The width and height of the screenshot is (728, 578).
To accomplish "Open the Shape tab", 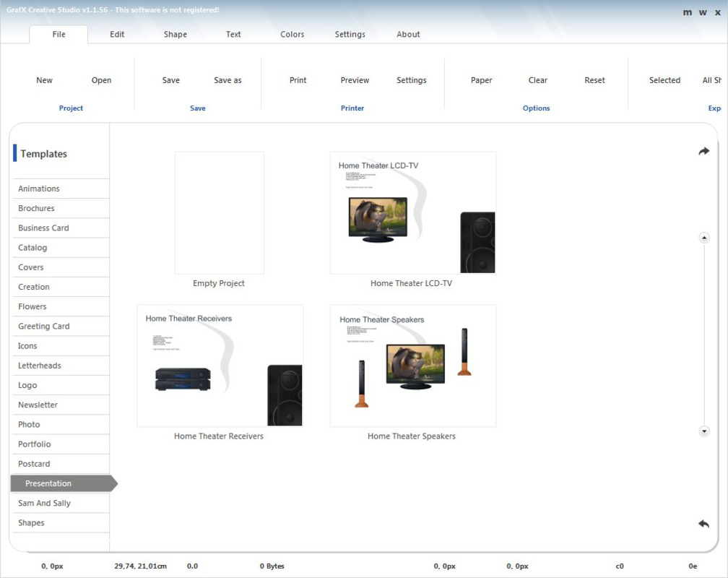I will [x=175, y=35].
